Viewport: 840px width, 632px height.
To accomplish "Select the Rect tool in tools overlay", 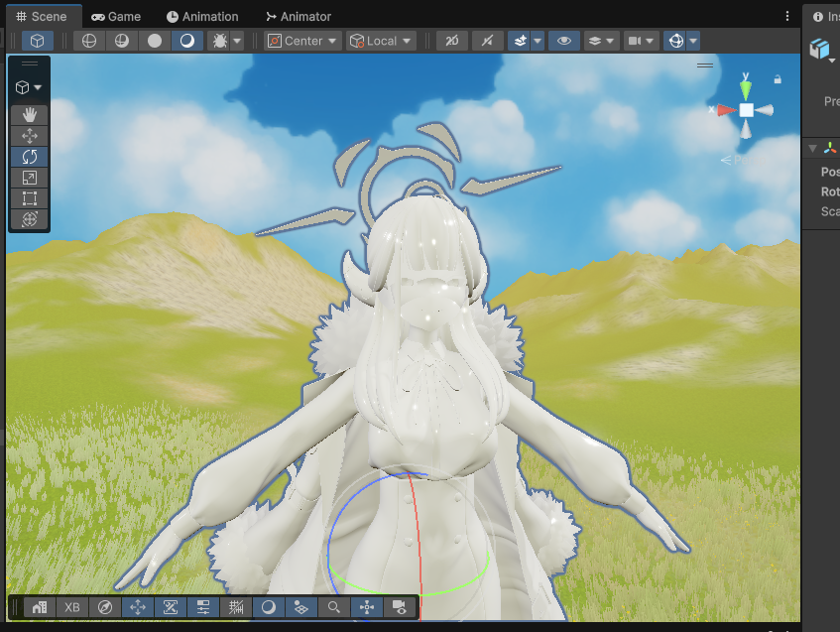I will (x=30, y=198).
